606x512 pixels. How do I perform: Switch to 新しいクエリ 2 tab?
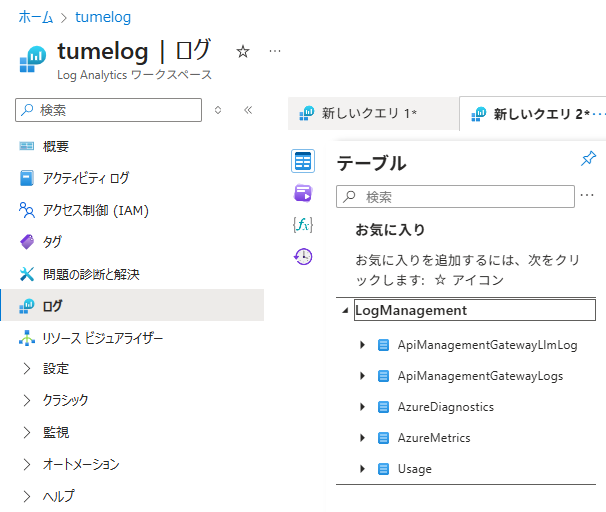point(533,114)
